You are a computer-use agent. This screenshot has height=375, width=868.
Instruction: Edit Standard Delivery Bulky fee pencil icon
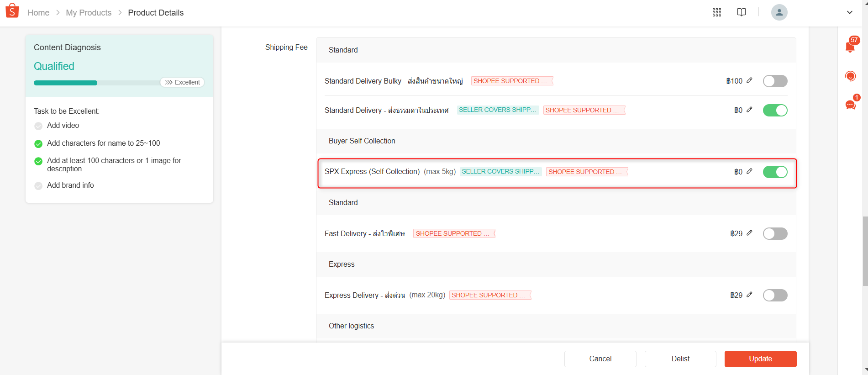click(x=749, y=80)
